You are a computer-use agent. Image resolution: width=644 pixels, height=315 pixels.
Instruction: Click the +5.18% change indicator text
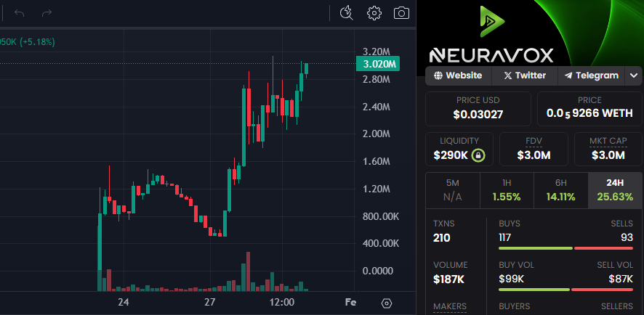click(36, 42)
